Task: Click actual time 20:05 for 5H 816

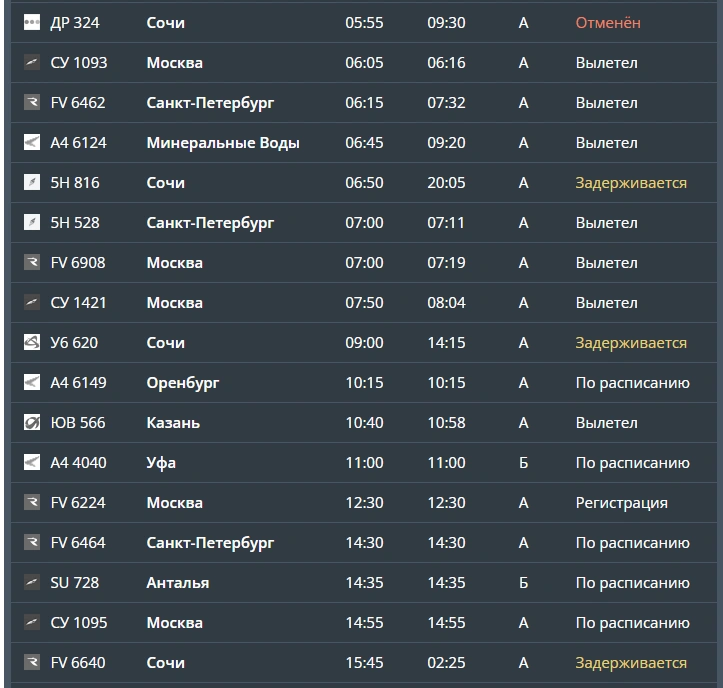Action: tap(446, 183)
